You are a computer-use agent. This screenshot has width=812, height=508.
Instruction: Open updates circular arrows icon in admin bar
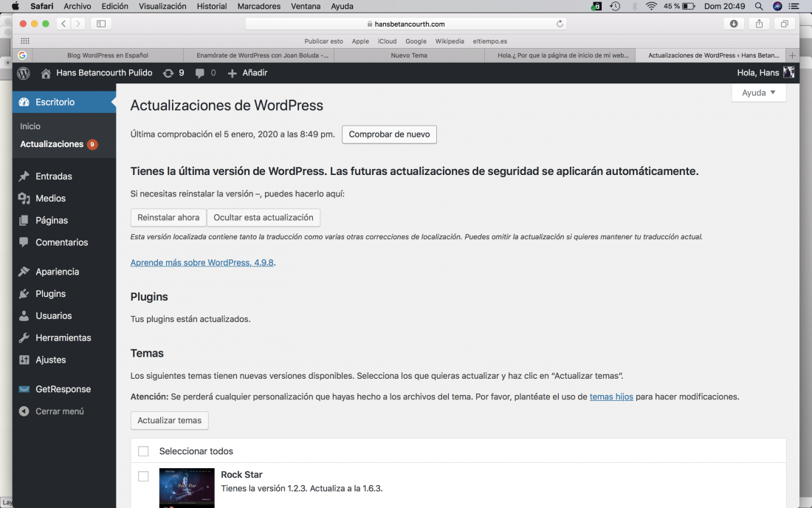(168, 73)
